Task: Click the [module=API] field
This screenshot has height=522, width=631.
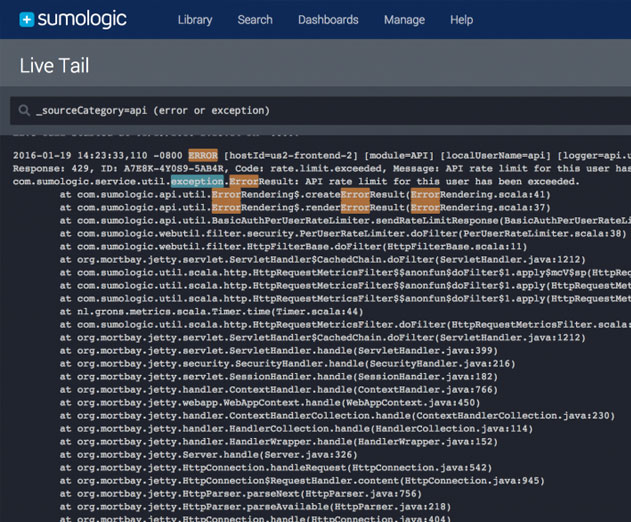Action: pos(399,155)
